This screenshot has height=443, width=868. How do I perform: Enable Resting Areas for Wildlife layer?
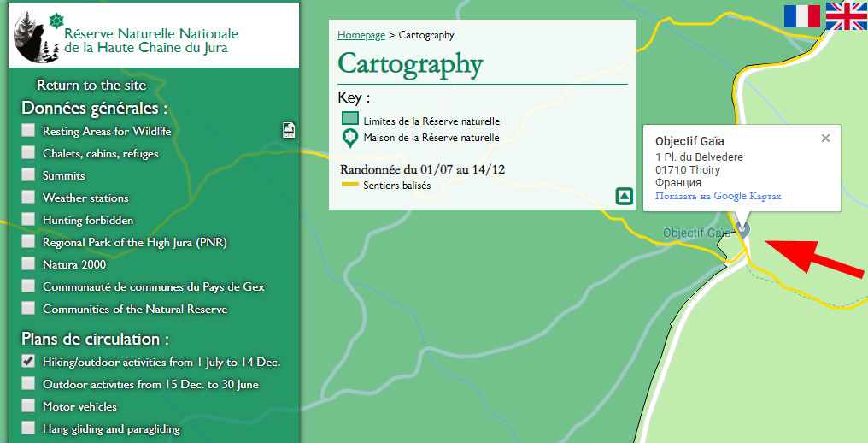[28, 130]
